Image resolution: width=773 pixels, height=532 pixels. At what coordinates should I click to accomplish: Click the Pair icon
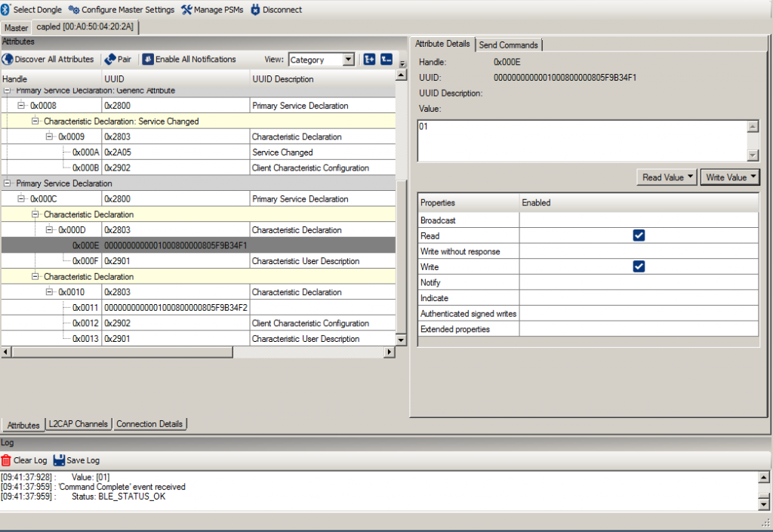point(109,59)
